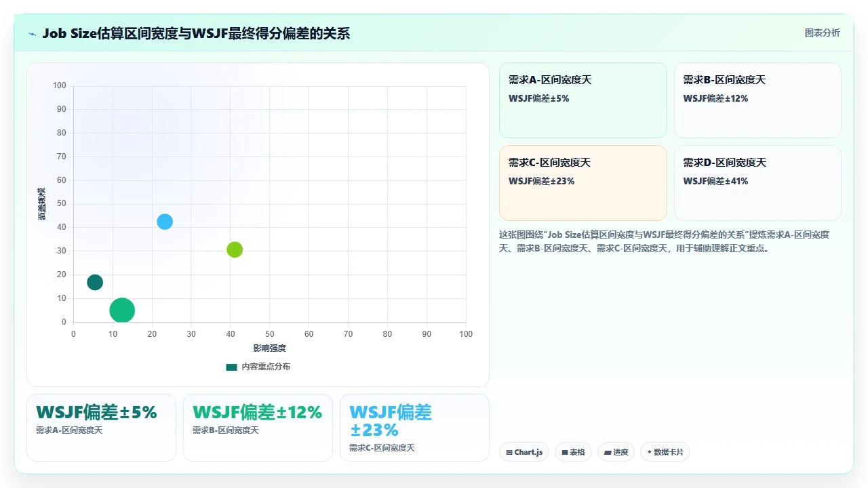Click the lightning icon beside the title
Viewport: 868px width, 488px height.
click(x=33, y=33)
